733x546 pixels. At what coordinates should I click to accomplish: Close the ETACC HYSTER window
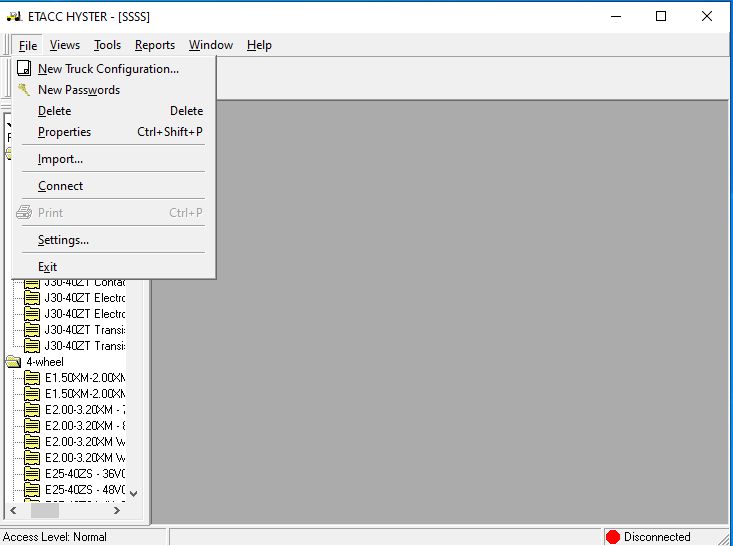coord(707,16)
